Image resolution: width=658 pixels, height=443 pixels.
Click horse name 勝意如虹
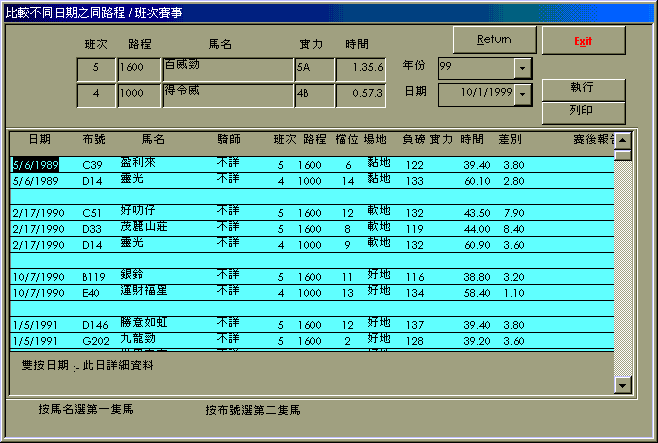click(144, 323)
